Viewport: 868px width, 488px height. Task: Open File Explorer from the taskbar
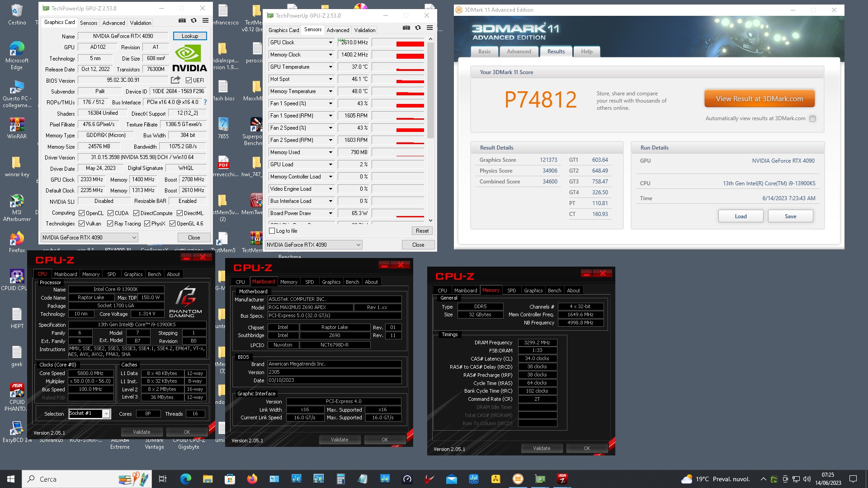pyautogui.click(x=208, y=479)
